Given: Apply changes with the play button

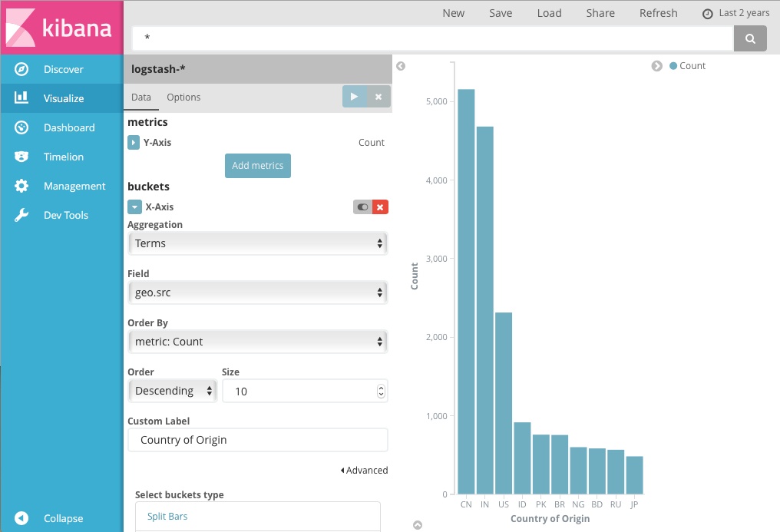Looking at the screenshot, I should [x=355, y=98].
